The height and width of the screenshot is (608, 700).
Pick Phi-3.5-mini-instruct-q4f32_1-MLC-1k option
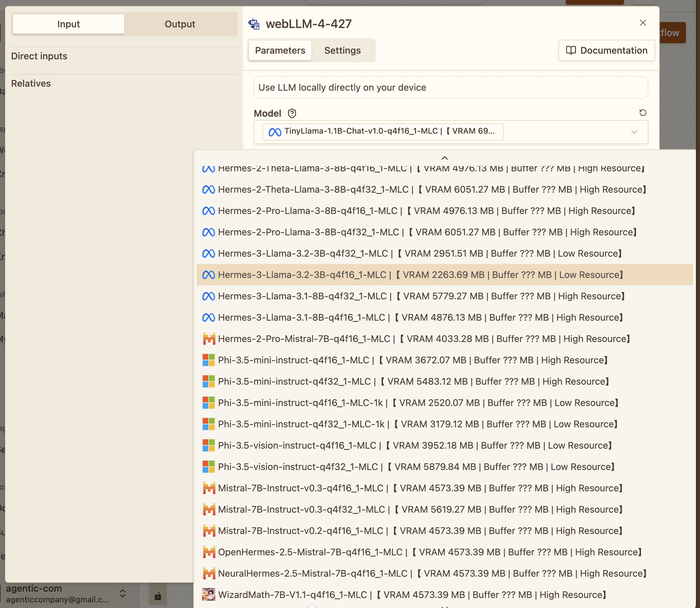click(444, 424)
